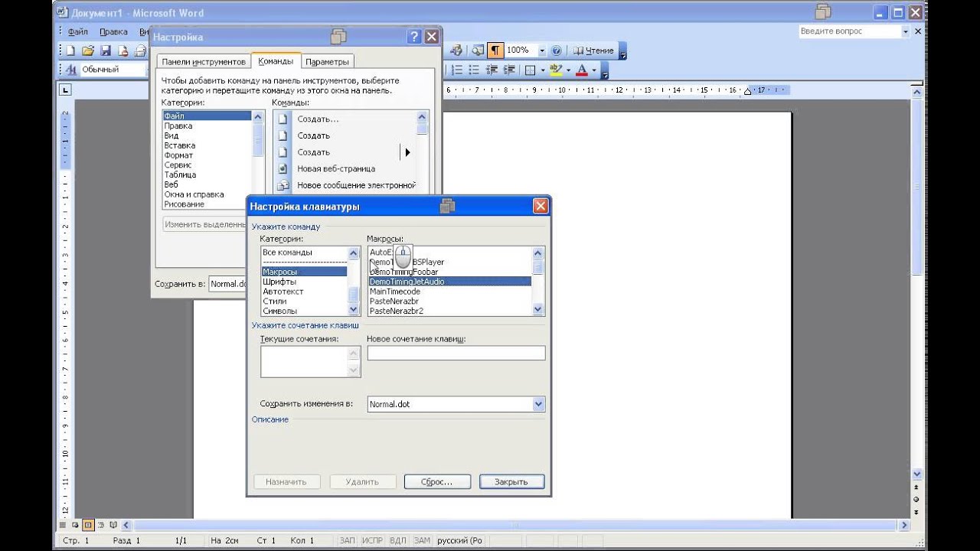Click the Сброс... button
The image size is (980, 551).
436,482
